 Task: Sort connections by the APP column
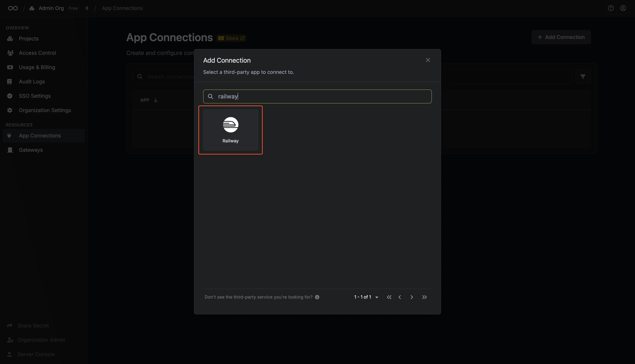click(149, 100)
